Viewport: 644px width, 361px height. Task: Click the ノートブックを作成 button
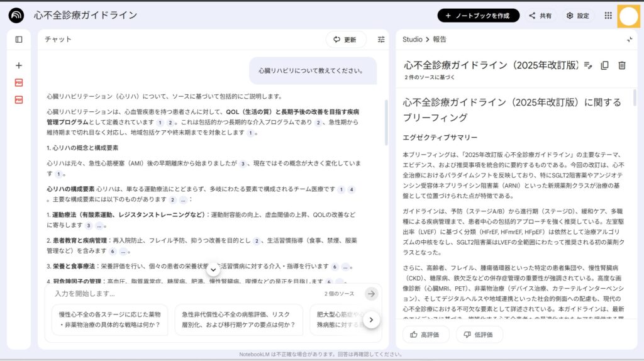478,16
